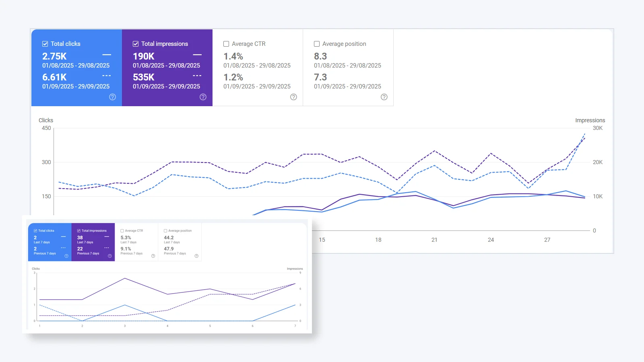Image resolution: width=644 pixels, height=362 pixels.
Task: Click the 2.75K total clicks value
Action: pyautogui.click(x=54, y=56)
